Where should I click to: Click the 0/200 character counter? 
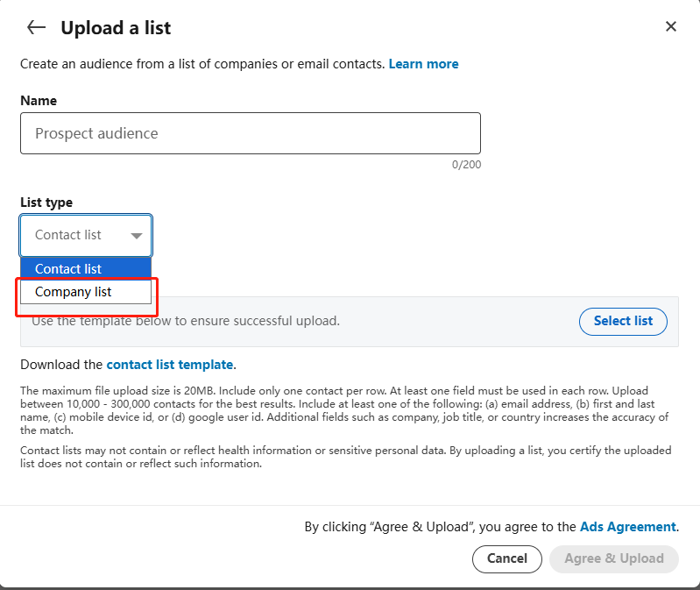(x=466, y=165)
